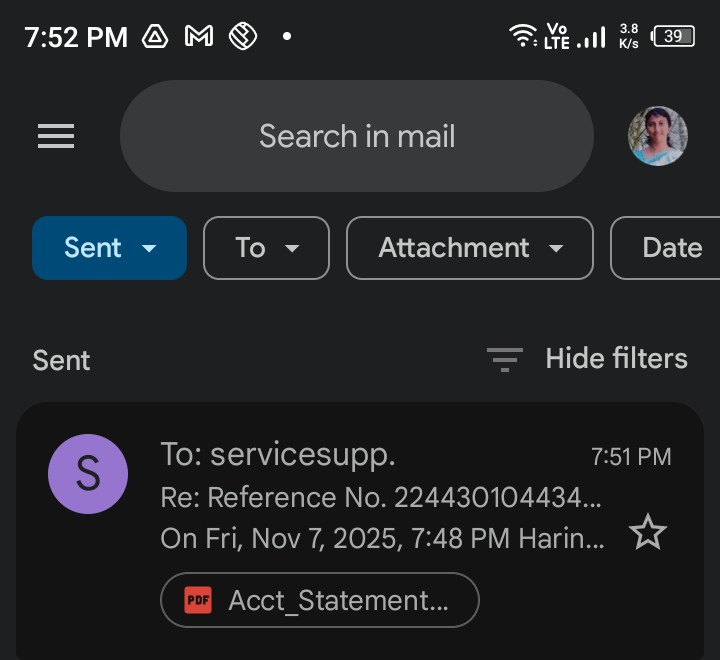The image size is (720, 660).
Task: Tap the signal strength bars icon
Action: 592,38
